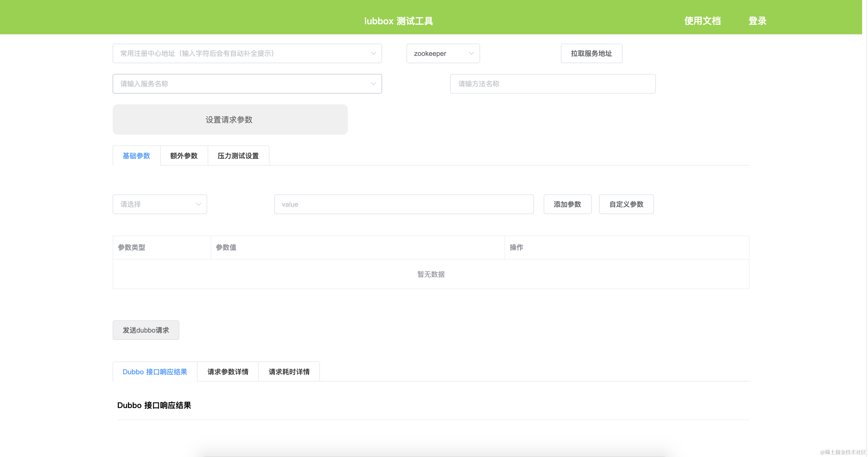
Task: Click the 设置请求参数 button
Action: coord(230,119)
